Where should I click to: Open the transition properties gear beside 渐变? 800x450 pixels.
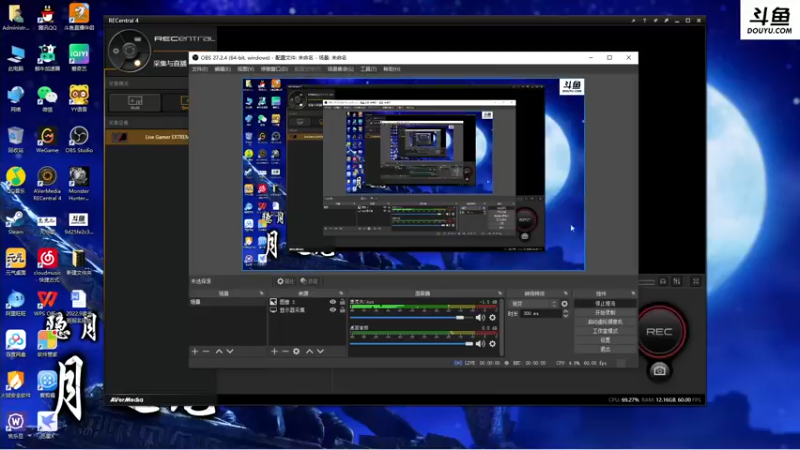tap(564, 304)
